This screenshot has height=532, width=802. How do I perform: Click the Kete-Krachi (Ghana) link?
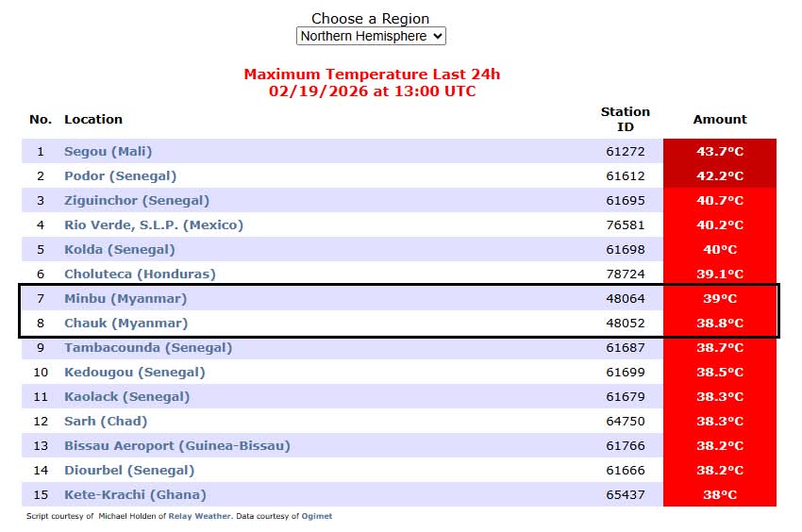pos(135,494)
